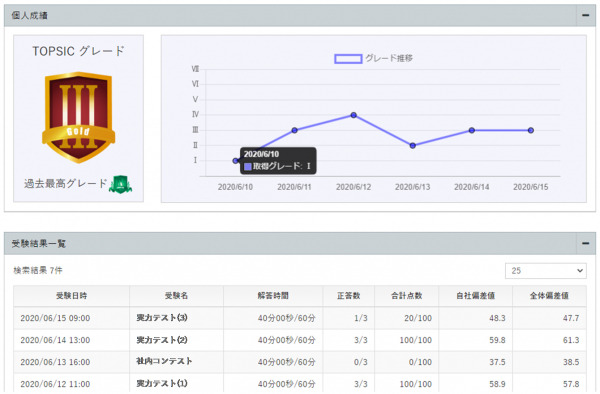Open the 実力テスト(1) result
The image size is (600, 394).
(x=162, y=383)
